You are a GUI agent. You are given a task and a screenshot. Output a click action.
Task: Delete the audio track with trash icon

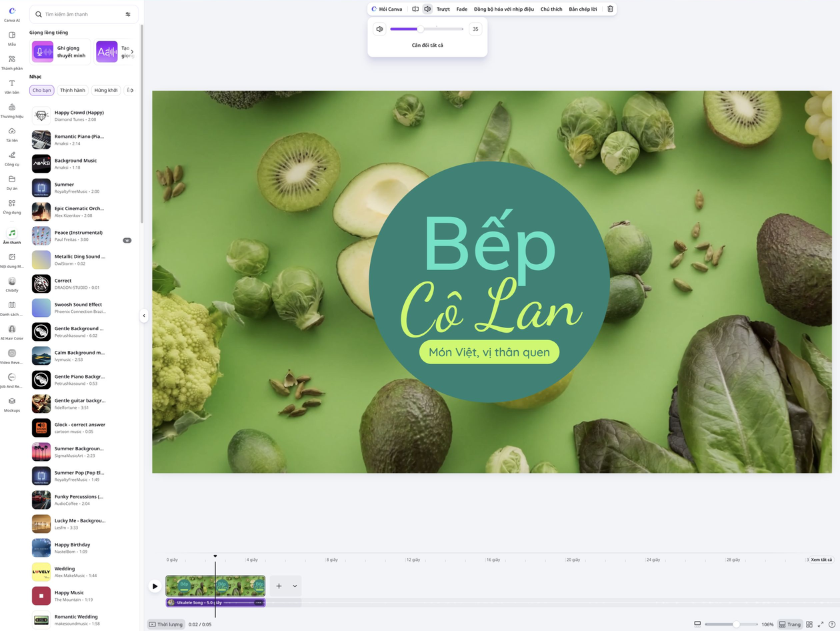(610, 9)
